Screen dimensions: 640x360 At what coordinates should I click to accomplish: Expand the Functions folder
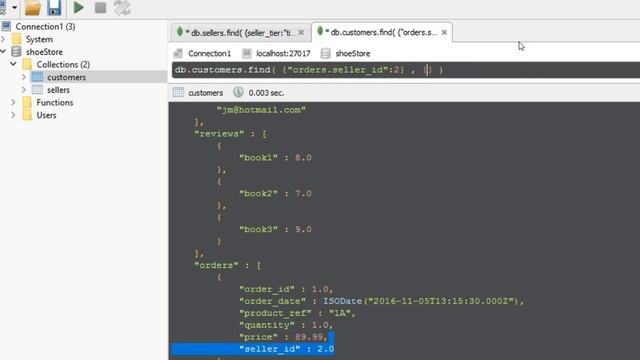point(13,102)
